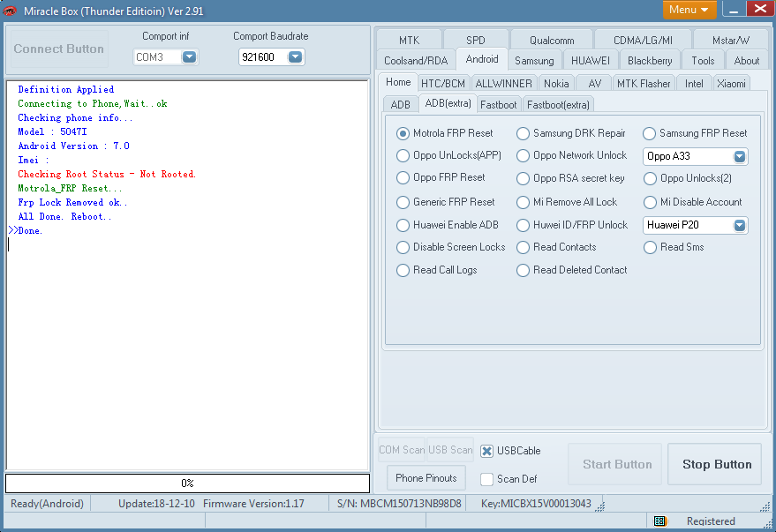The height and width of the screenshot is (532, 776).
Task: Open the Qualcomm tab
Action: click(551, 40)
